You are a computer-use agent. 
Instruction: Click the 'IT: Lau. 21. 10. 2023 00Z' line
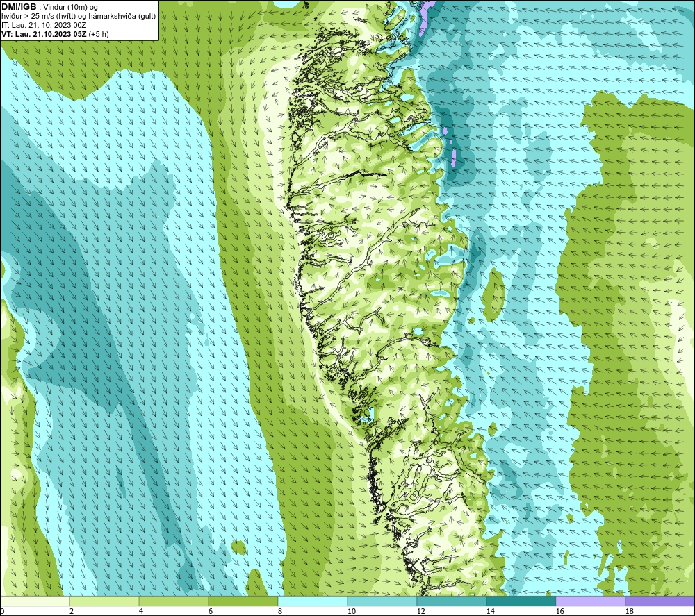coord(44,25)
